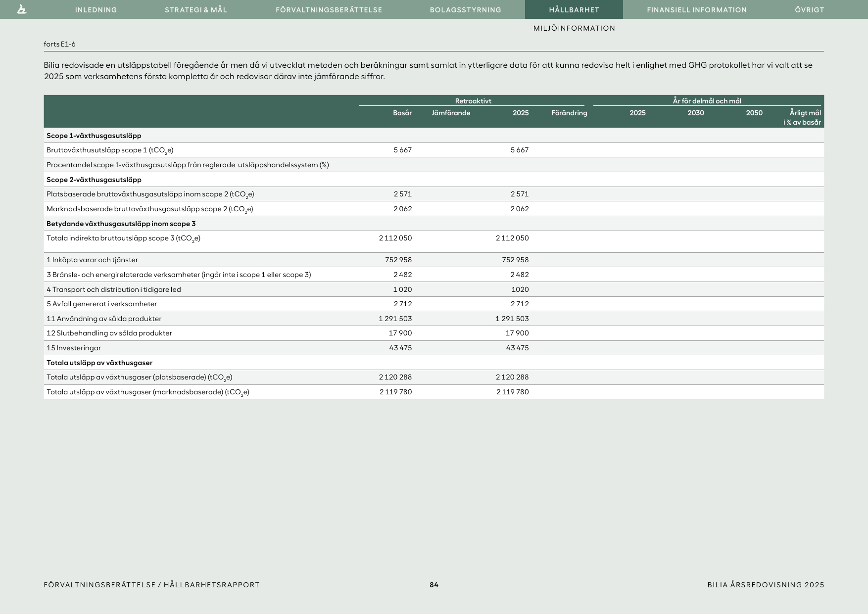This screenshot has height=614, width=868.
Task: Click the 'forts E1-6' label
Action: (59, 44)
